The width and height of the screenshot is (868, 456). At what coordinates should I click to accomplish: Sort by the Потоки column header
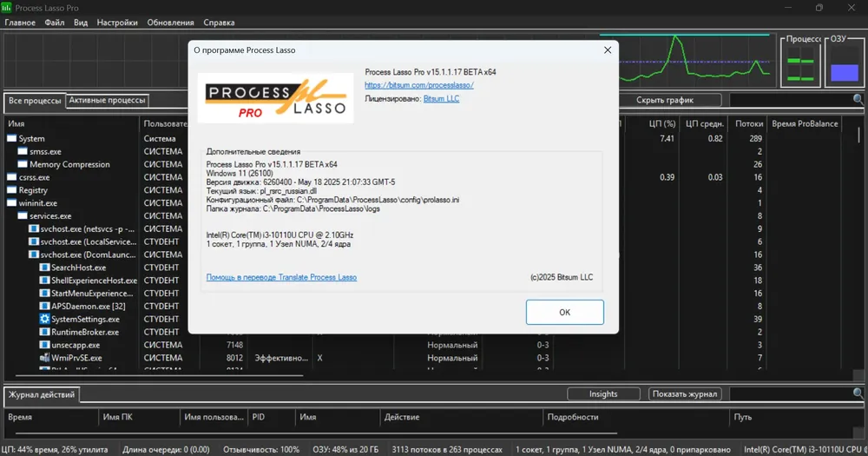(x=748, y=123)
